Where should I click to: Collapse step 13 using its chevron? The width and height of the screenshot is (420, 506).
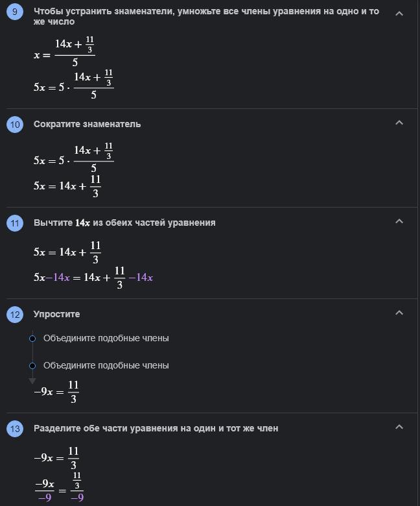(x=399, y=427)
